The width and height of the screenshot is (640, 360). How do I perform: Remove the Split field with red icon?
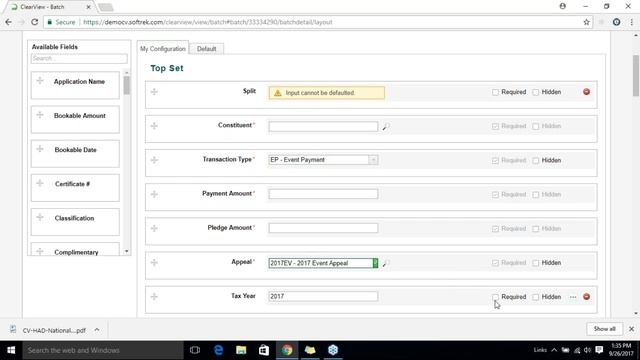click(x=586, y=92)
